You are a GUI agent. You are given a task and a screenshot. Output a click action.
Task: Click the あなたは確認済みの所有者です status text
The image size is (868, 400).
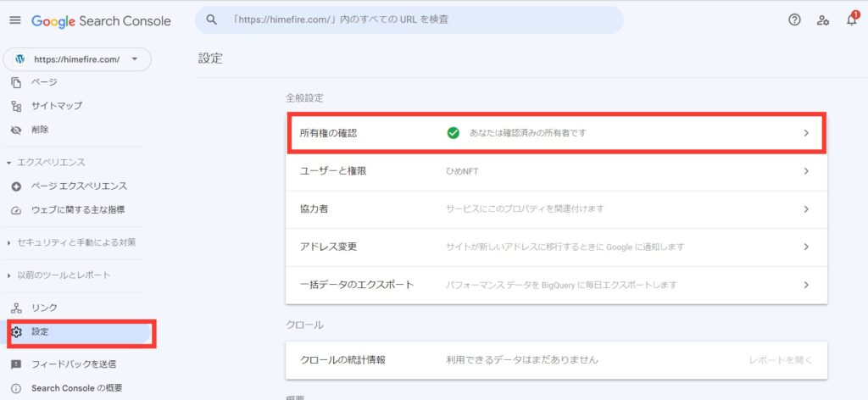[527, 133]
